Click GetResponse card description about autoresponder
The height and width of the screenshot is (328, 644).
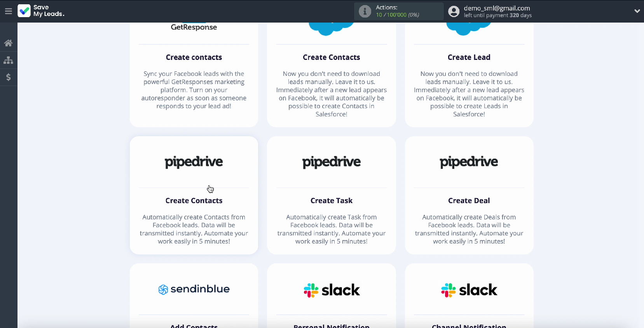pyautogui.click(x=194, y=90)
